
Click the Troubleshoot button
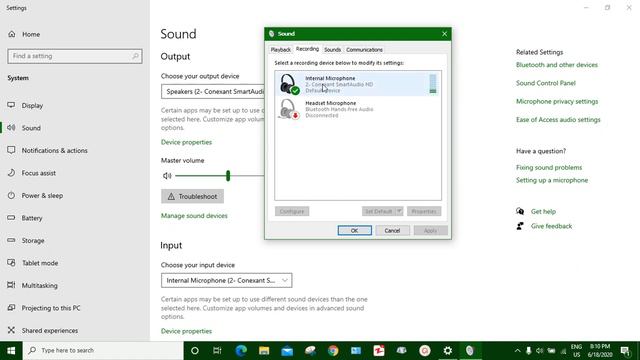(192, 196)
